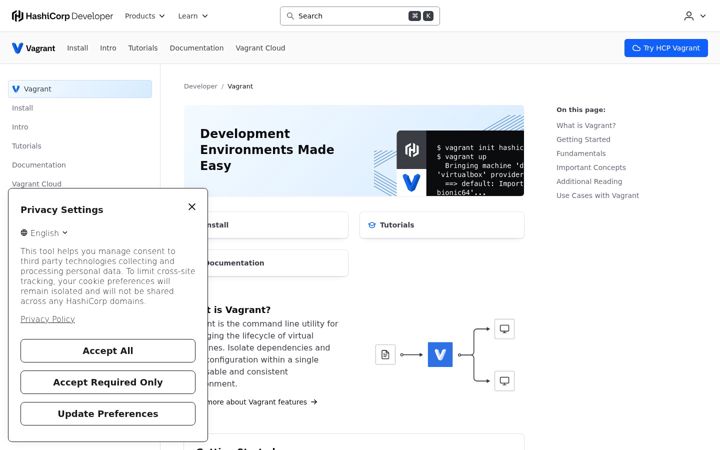The height and width of the screenshot is (450, 720).
Task: Click the Vagrant breadcrumb item
Action: 240,86
